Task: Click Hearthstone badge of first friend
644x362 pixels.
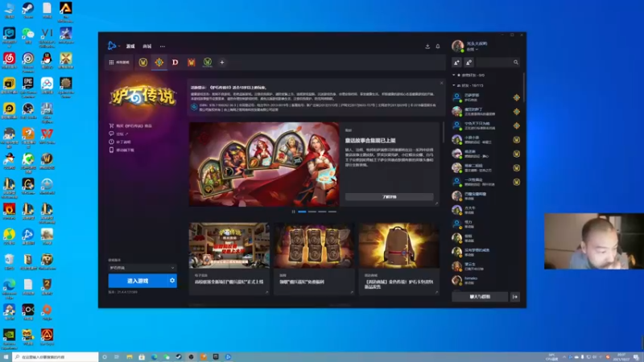Action: (x=516, y=97)
